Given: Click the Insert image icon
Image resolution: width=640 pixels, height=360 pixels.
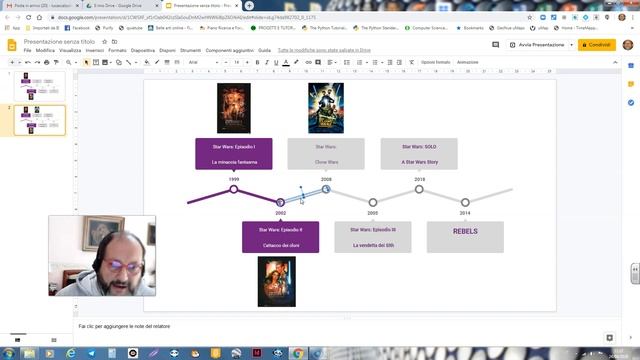Looking at the screenshot, I should coord(105,62).
